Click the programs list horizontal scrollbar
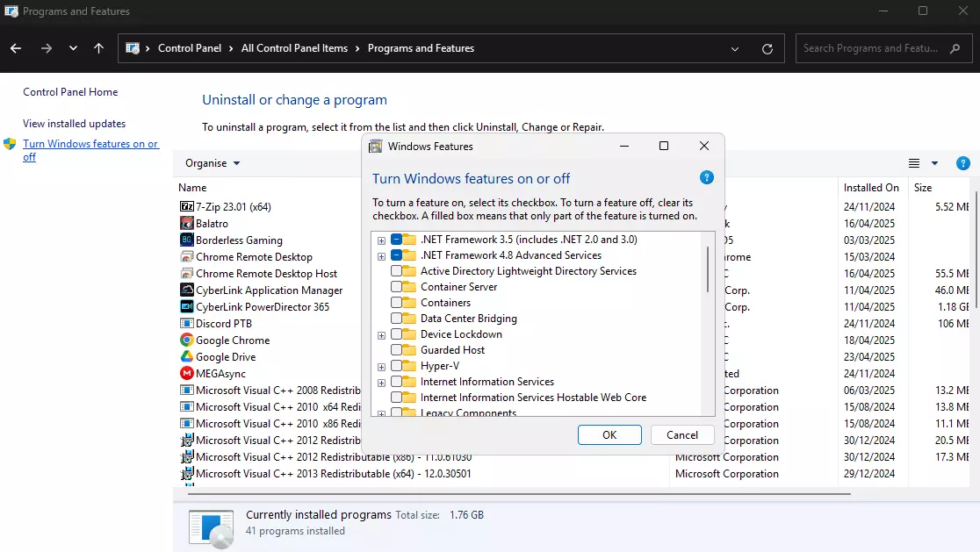Screen dimensions: 980x552 pos(519,493)
